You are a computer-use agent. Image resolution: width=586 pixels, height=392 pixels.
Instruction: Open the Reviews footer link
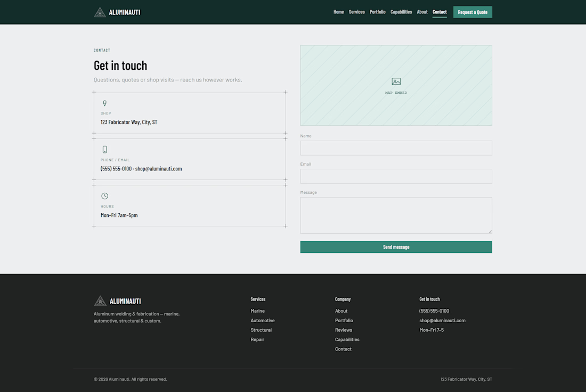coord(344,330)
